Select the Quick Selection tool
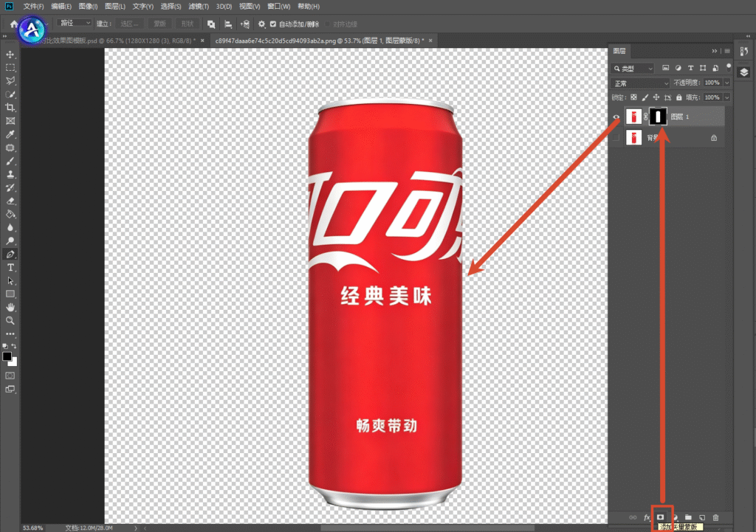The height and width of the screenshot is (532, 756). coord(10,94)
